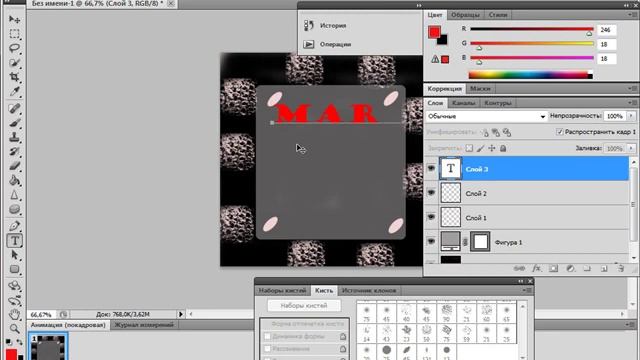Hide the Слой 3 layer

[x=431, y=168]
